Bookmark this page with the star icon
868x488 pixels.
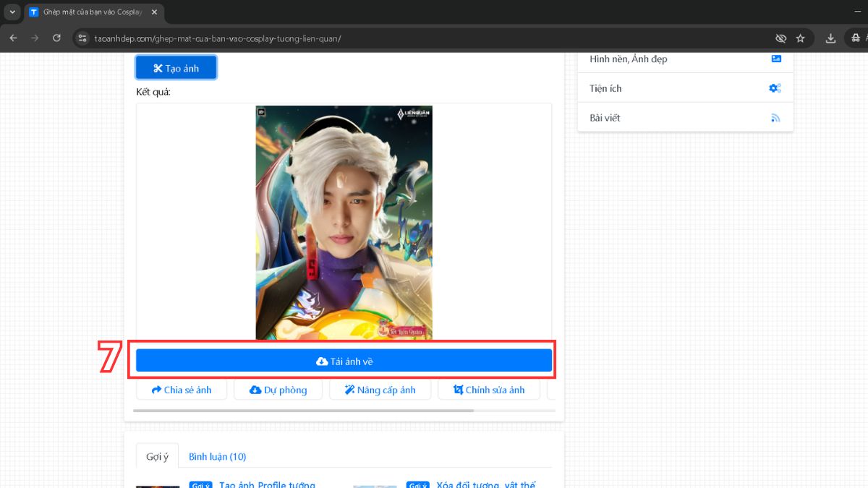pos(801,38)
